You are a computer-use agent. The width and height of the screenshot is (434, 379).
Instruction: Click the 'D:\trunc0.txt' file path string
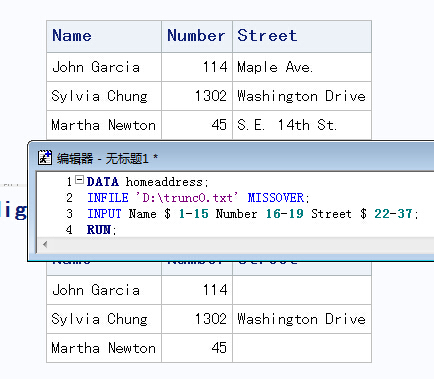pos(187,198)
